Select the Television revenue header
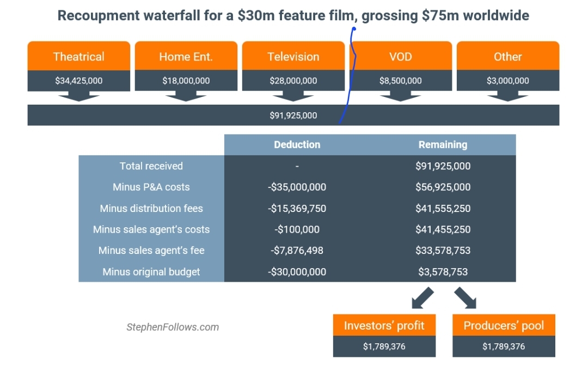588x370 pixels. [293, 56]
